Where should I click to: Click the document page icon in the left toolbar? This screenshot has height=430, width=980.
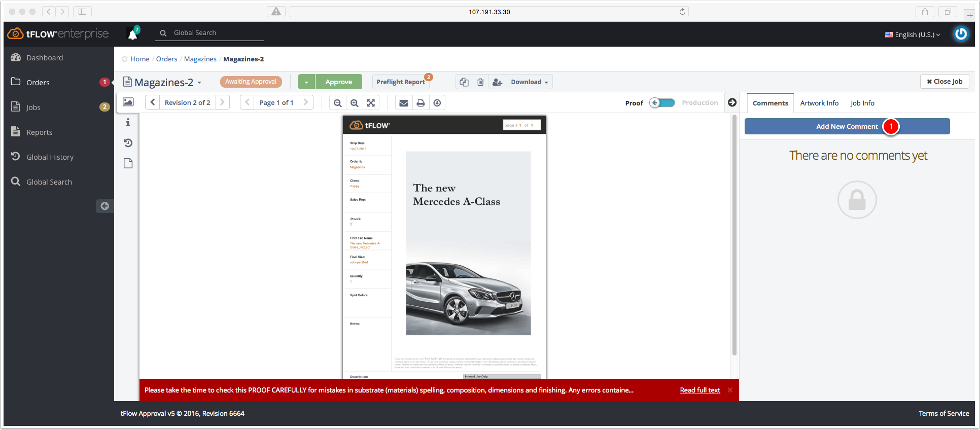tap(128, 163)
